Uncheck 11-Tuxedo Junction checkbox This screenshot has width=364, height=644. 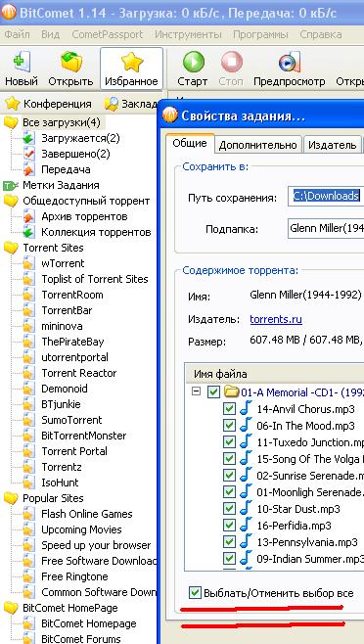pyautogui.click(x=229, y=442)
